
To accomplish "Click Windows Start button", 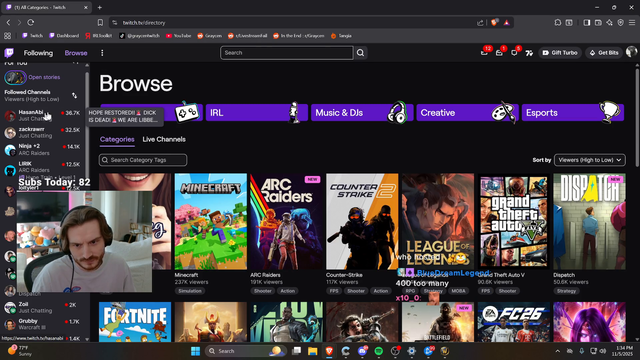I will click(196, 351).
